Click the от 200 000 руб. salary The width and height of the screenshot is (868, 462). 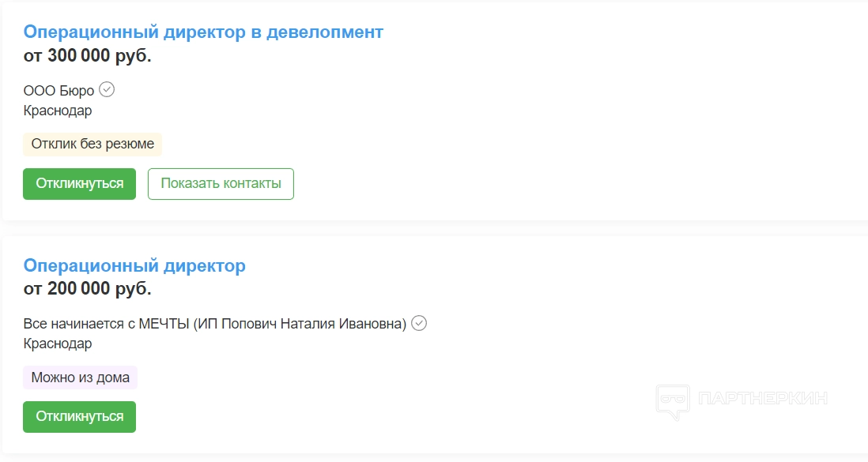[87, 288]
